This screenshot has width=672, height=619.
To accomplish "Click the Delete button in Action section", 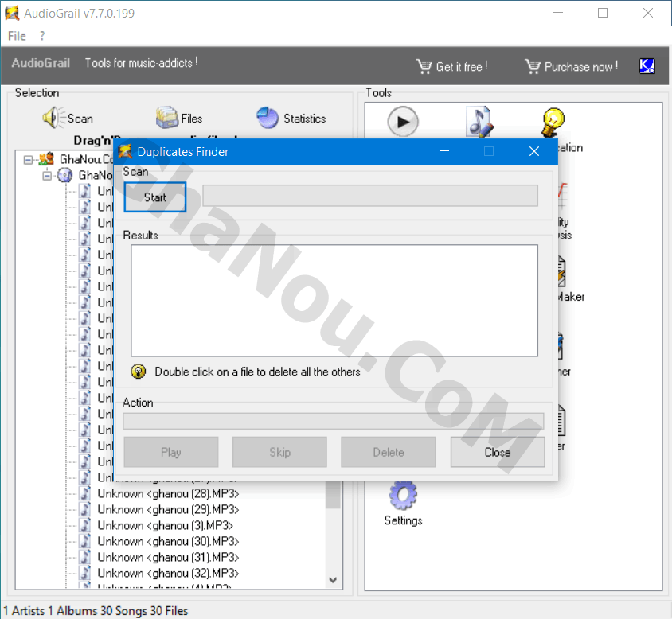I will coord(389,452).
